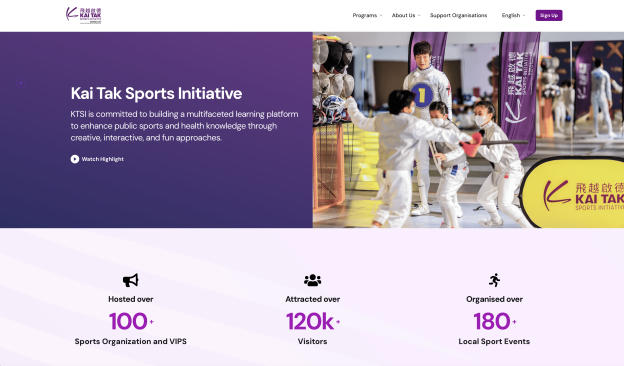Click the yellow Kai Tak banner in photo

[x=573, y=193]
